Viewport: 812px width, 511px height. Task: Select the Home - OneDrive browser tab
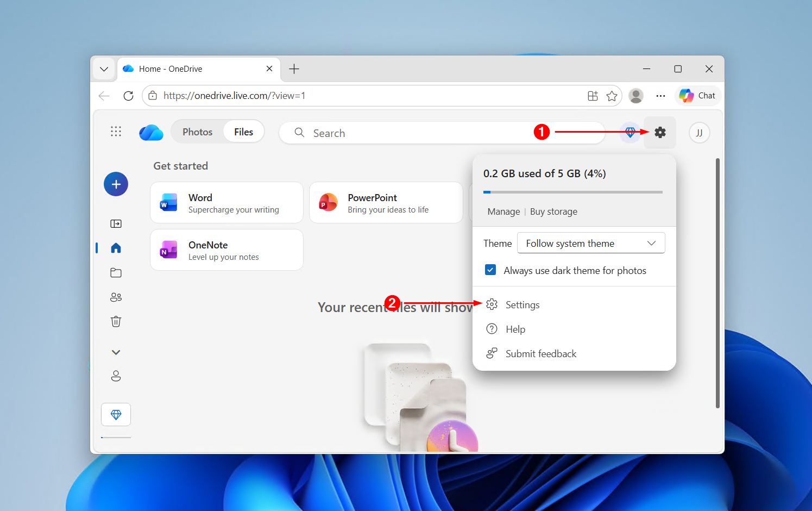pos(199,69)
